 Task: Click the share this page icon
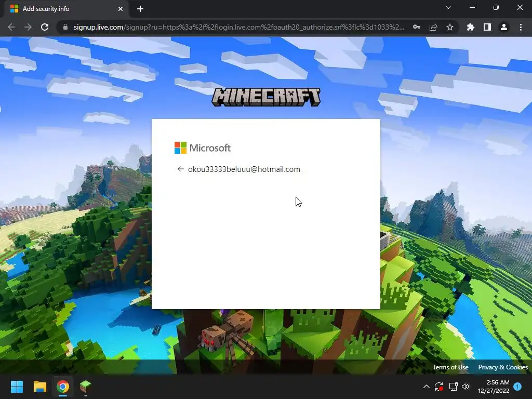point(433,27)
